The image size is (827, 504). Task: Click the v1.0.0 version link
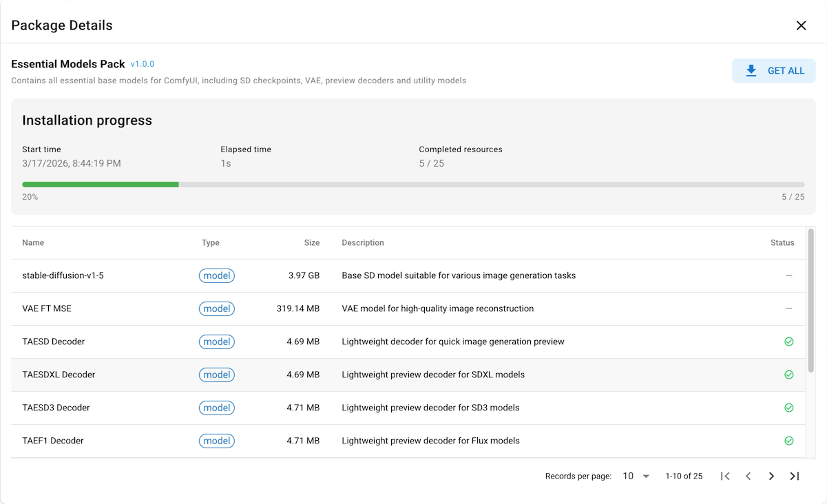click(x=143, y=63)
